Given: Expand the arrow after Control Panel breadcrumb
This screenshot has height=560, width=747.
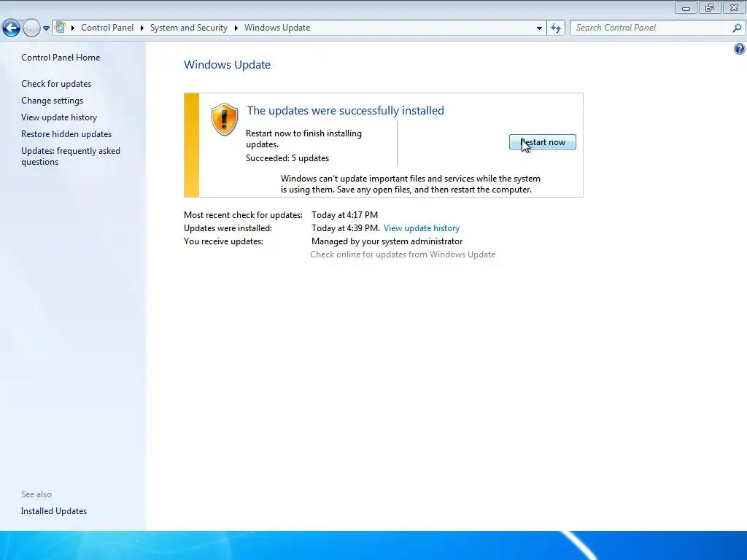Looking at the screenshot, I should pyautogui.click(x=142, y=28).
